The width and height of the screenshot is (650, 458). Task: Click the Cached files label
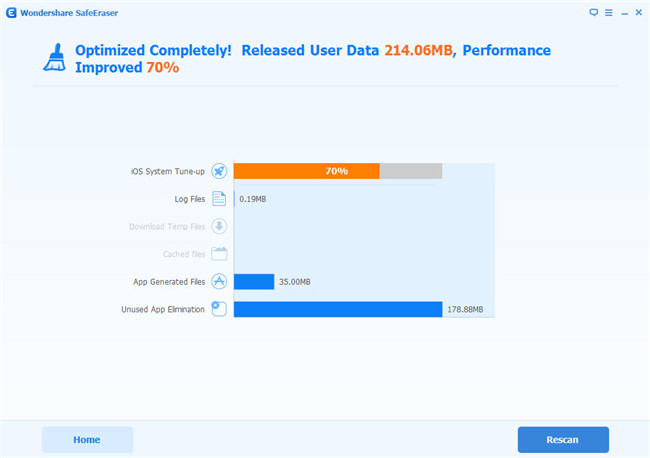click(x=184, y=254)
